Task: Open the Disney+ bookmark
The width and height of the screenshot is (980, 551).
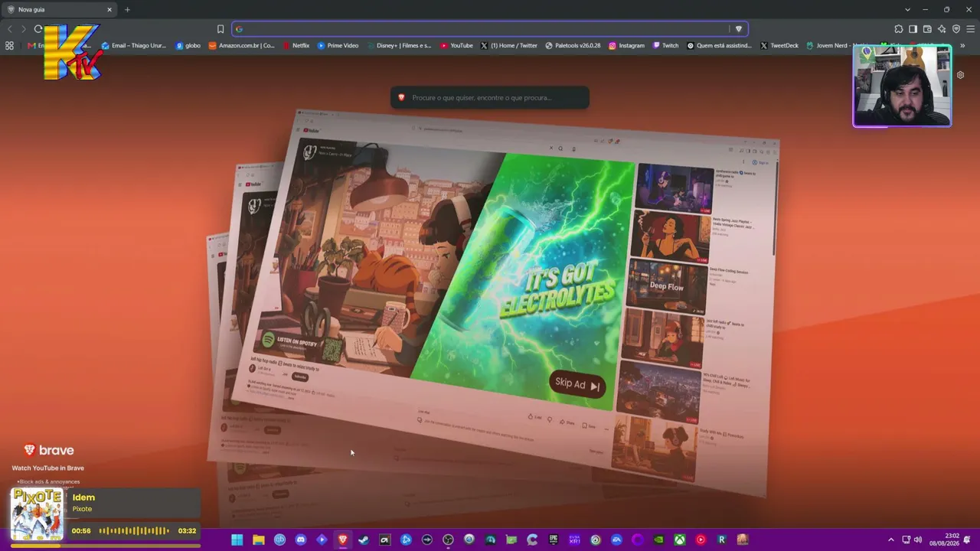Action: point(399,45)
